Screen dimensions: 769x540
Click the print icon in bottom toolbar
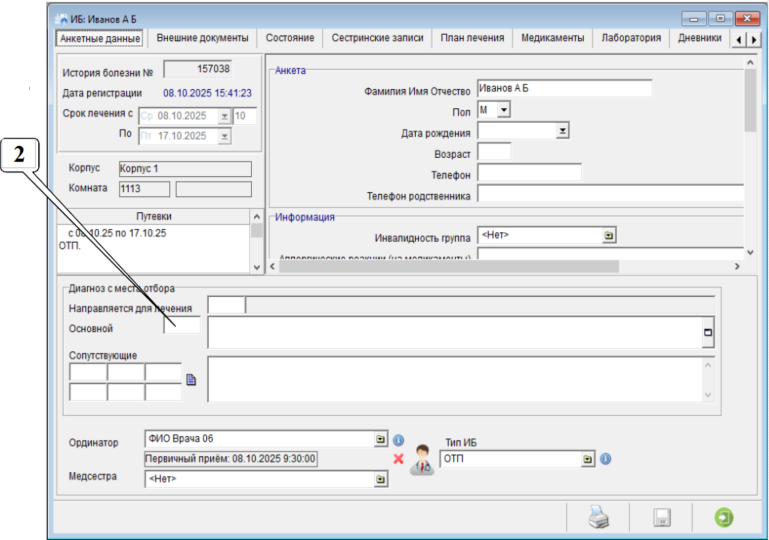(597, 517)
